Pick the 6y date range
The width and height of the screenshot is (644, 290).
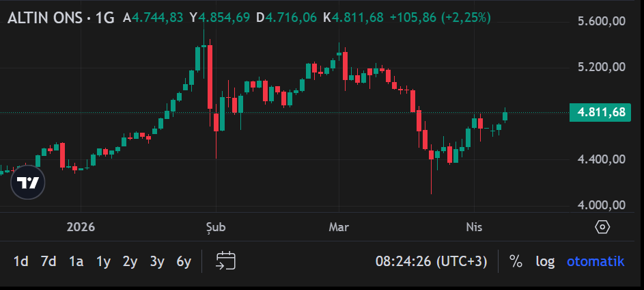pyautogui.click(x=184, y=261)
